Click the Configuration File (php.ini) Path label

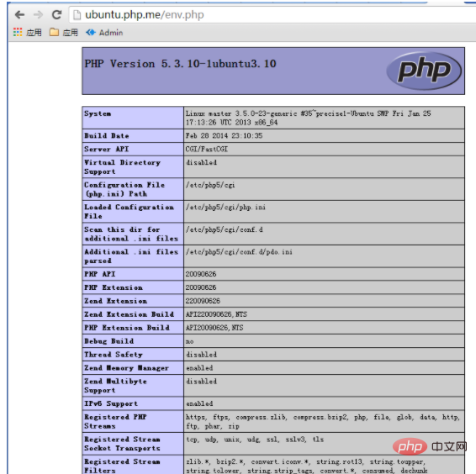pos(124,189)
